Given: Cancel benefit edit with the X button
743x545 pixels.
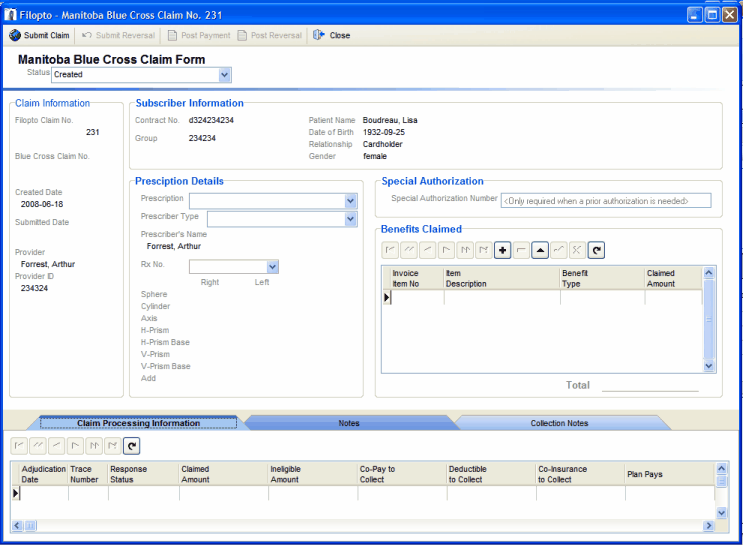Looking at the screenshot, I should click(x=577, y=250).
